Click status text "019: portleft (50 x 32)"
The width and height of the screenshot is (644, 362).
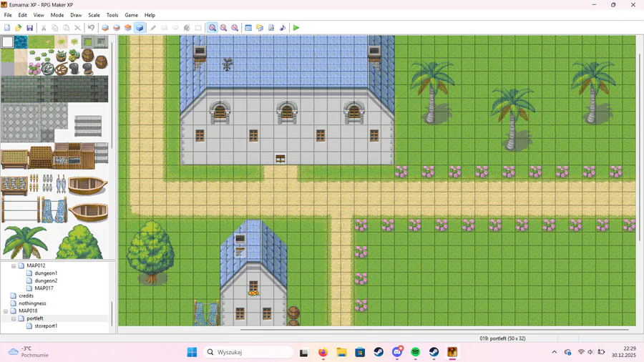[502, 338]
